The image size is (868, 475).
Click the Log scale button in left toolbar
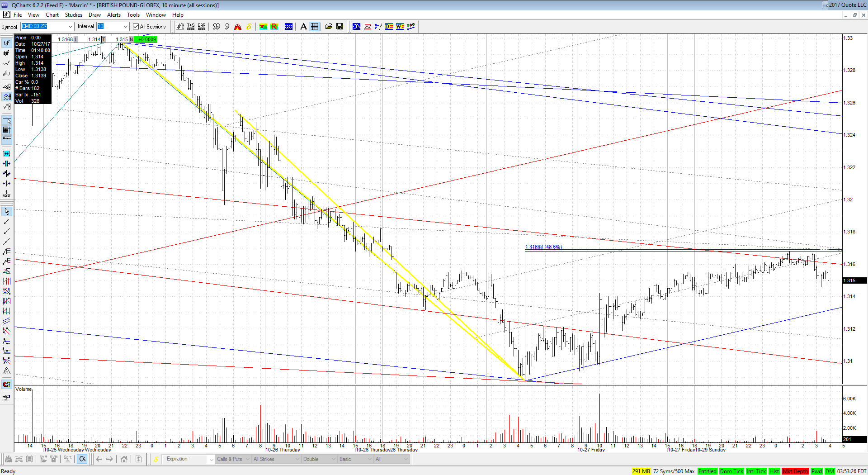pyautogui.click(x=6, y=86)
